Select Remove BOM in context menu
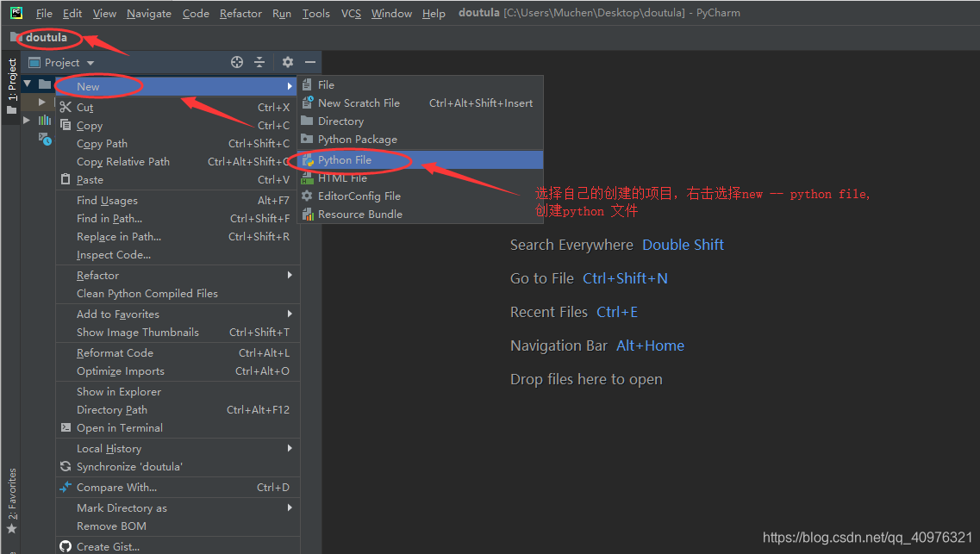 click(x=178, y=526)
